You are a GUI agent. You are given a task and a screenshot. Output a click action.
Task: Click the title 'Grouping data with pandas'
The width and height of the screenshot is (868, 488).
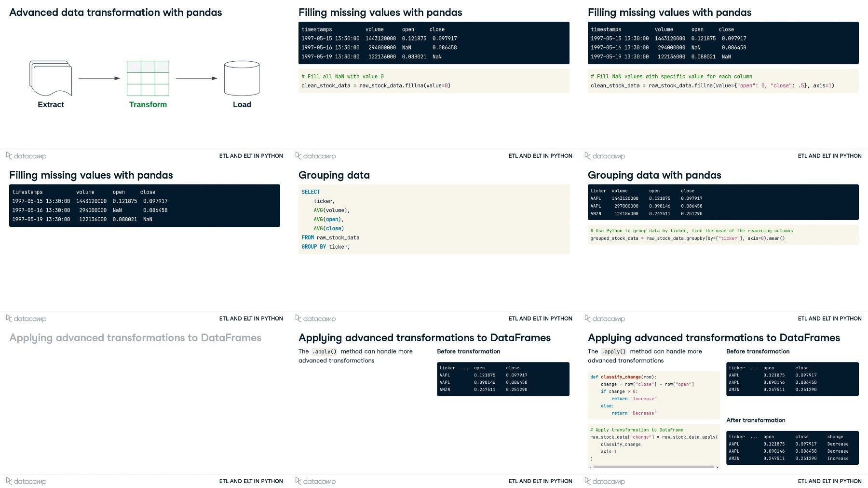654,175
